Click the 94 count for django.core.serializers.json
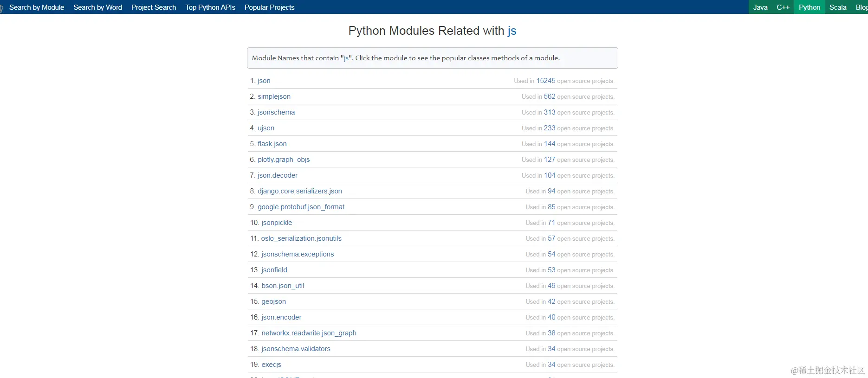 (551, 191)
